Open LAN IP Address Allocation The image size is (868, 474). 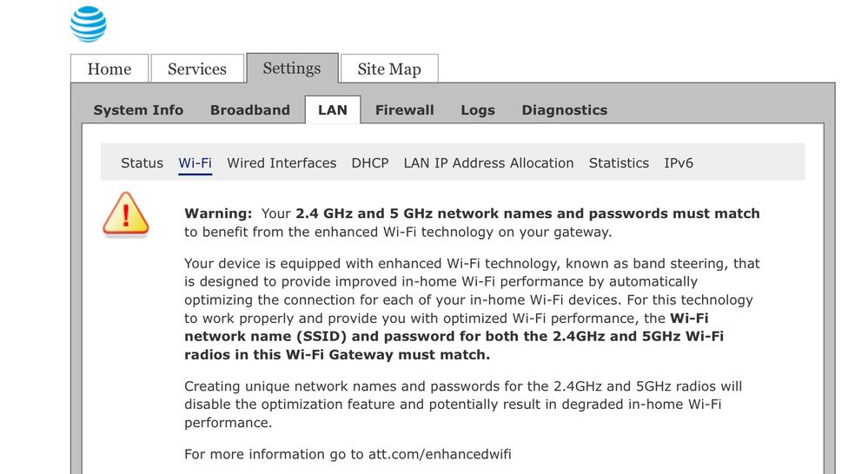point(488,163)
